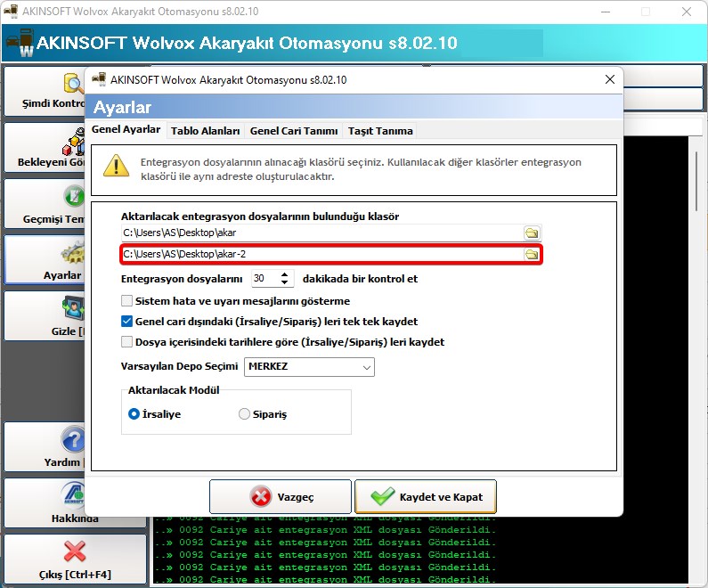
Task: Decrease control interval minutes with down arrow
Action: (284, 282)
